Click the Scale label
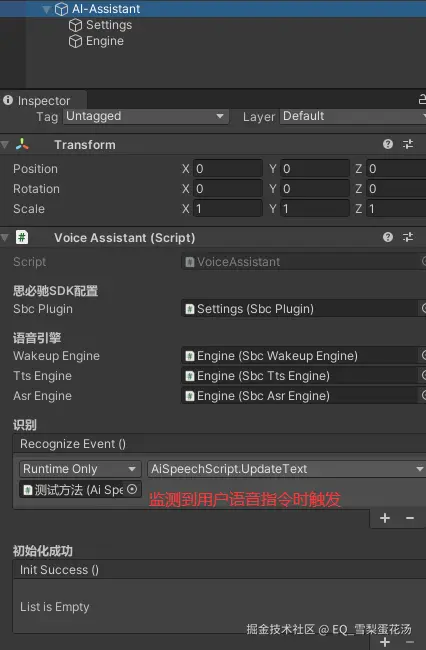426x650 pixels. [x=29, y=209]
